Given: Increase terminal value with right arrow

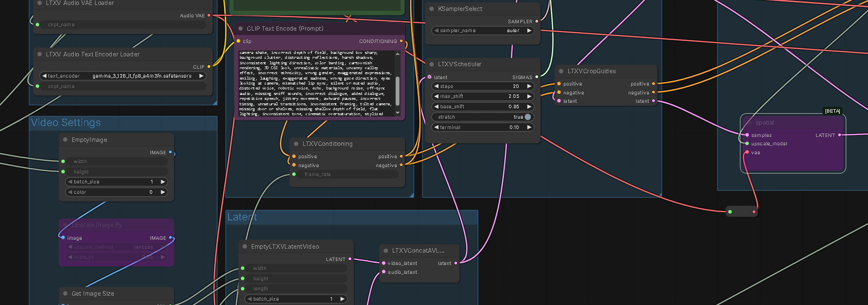Looking at the screenshot, I should click(529, 127).
